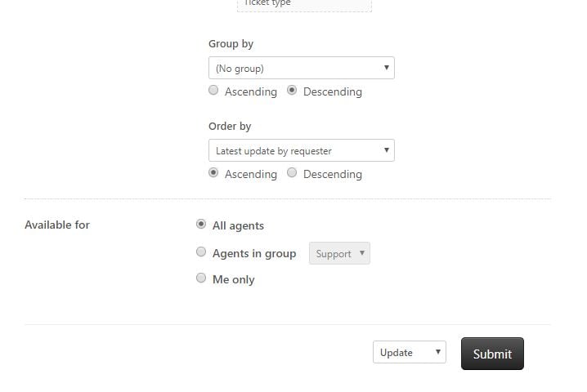This screenshot has width=587, height=392.
Task: Choose the All agents option
Action: coord(201,224)
